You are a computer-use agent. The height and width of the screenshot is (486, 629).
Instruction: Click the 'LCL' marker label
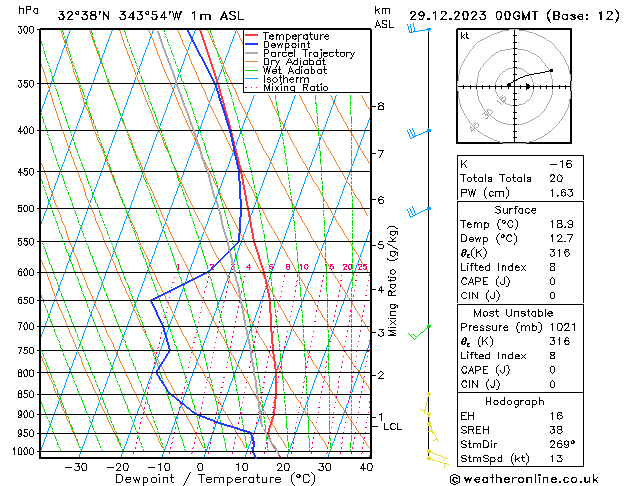coord(392,427)
